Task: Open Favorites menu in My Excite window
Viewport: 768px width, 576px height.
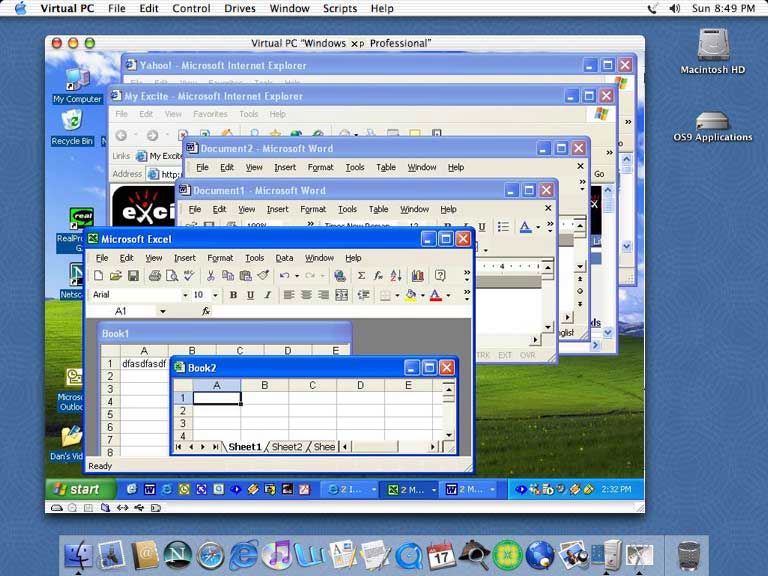Action: coord(210,114)
